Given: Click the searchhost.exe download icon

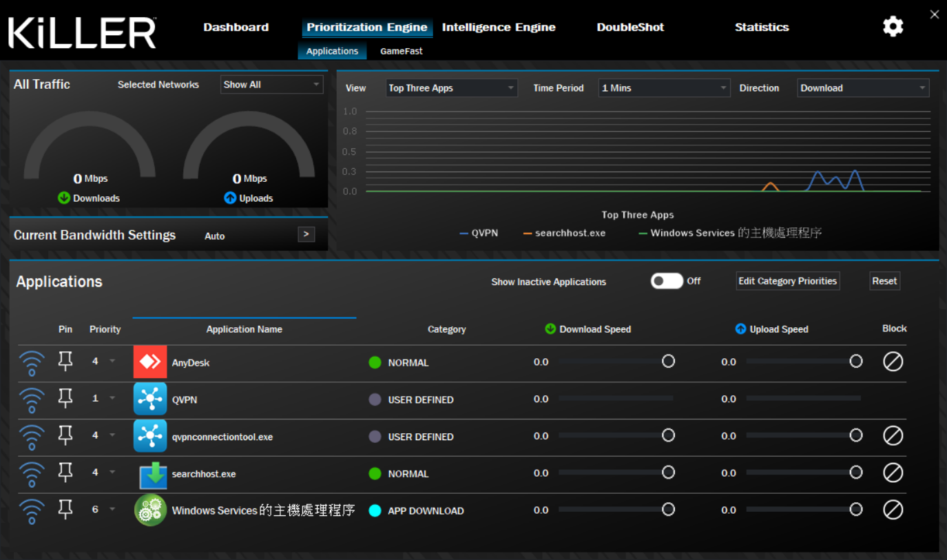Looking at the screenshot, I should coord(150,473).
